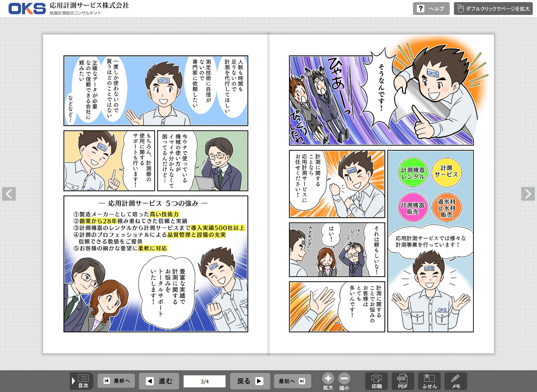537x392 pixels.
Task: Click the 計測機器レンタル green circle
Action: tap(413, 173)
